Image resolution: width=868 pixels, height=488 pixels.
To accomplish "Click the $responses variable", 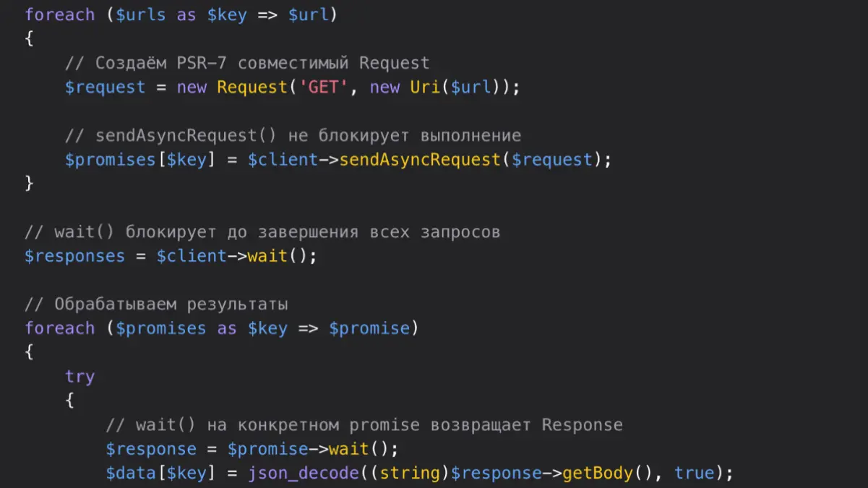I will pos(74,255).
